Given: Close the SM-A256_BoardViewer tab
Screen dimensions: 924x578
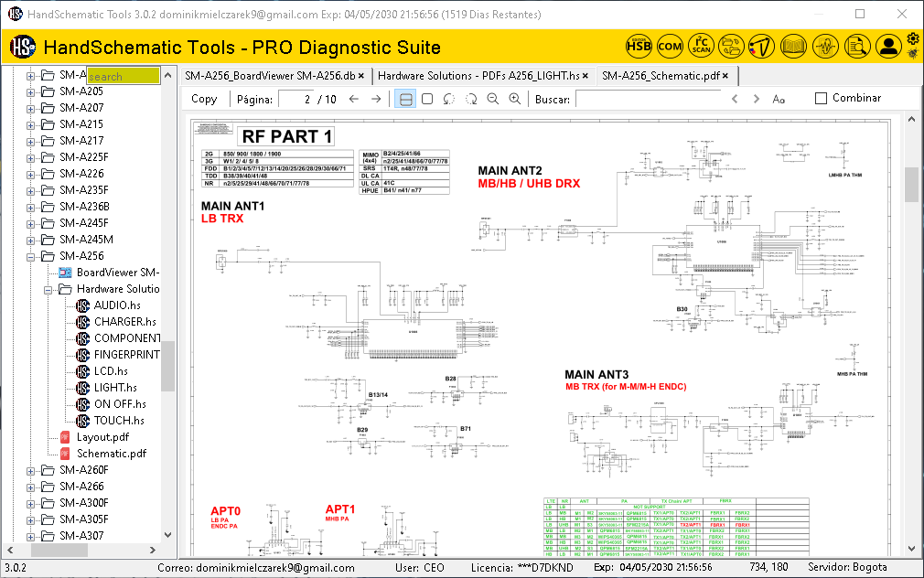Looking at the screenshot, I should [360, 76].
